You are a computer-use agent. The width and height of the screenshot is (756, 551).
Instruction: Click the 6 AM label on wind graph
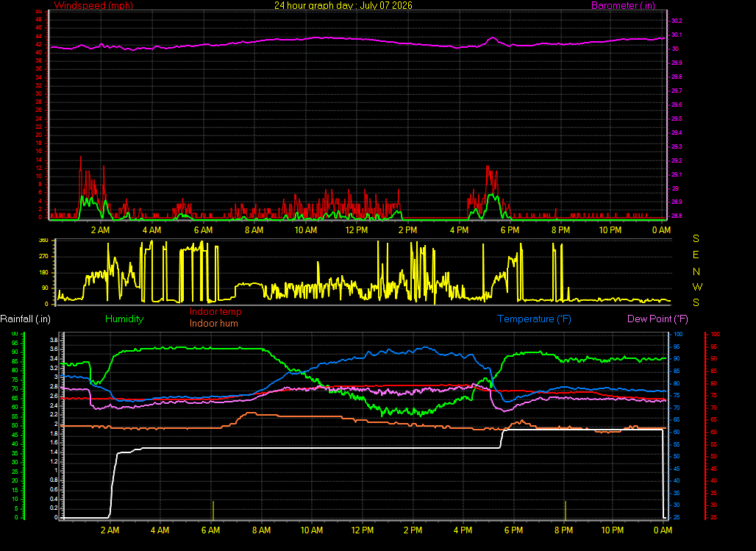coord(204,230)
